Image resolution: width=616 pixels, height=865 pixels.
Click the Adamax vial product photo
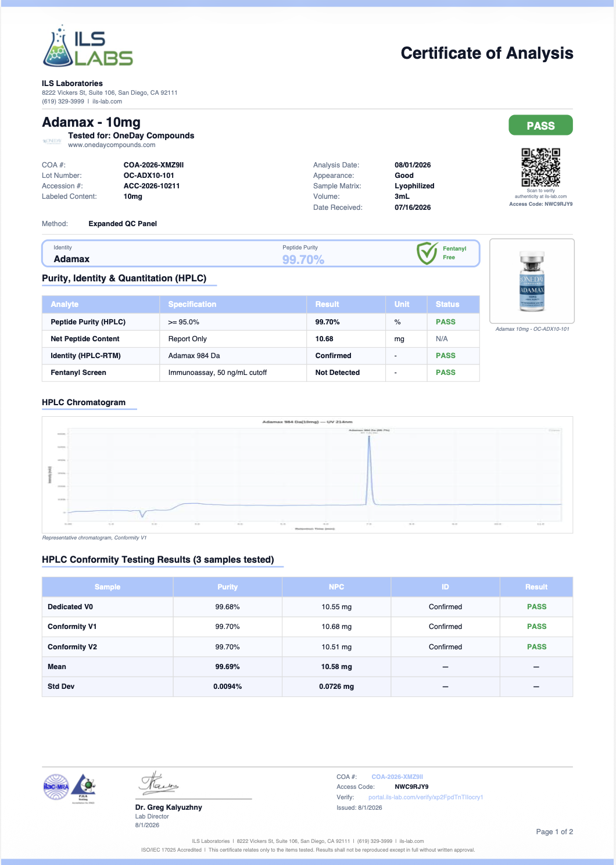[532, 281]
